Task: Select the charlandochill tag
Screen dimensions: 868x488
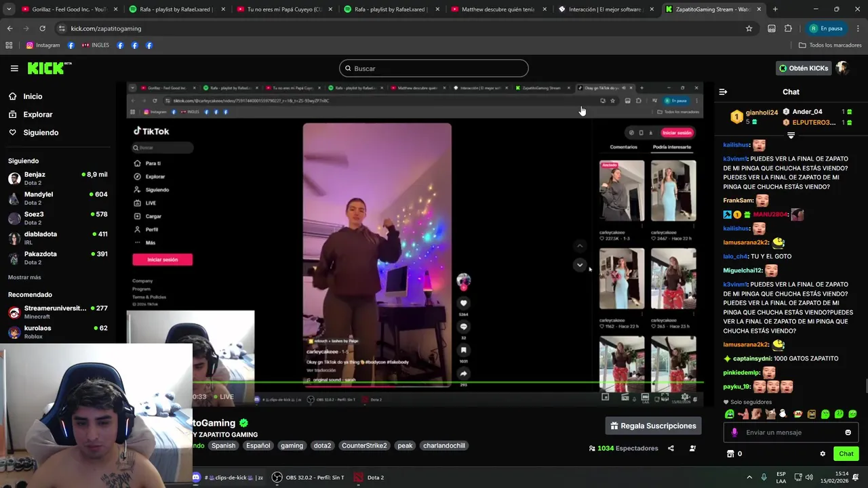Action: (444, 445)
